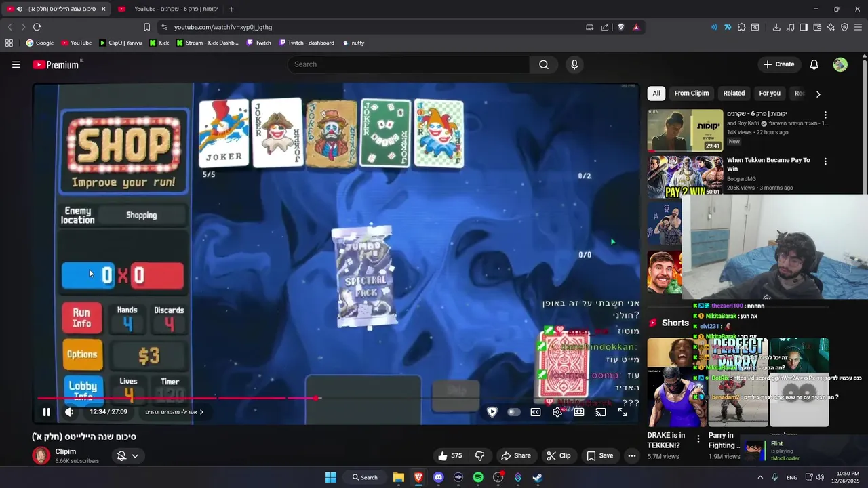Open the Brave VPN shield icon
The width and height of the screenshot is (868, 488).
coord(844,27)
